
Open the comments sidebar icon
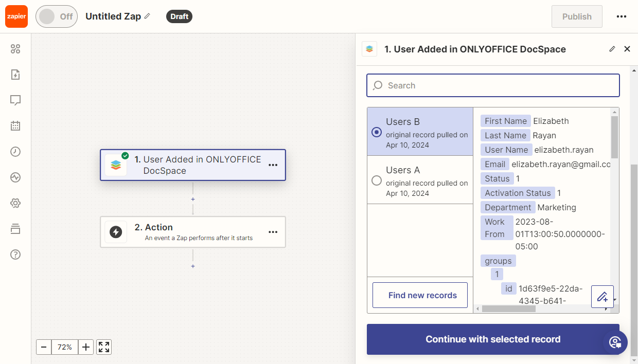tap(15, 100)
